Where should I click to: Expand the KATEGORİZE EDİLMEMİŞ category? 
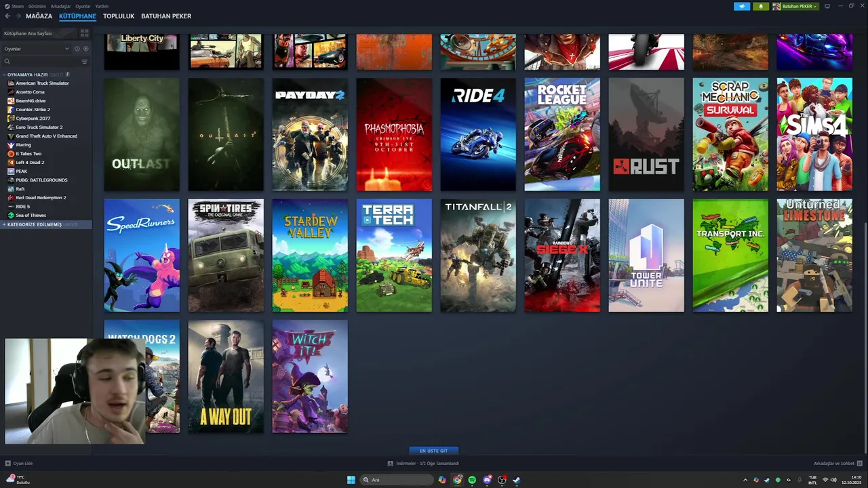[4, 224]
